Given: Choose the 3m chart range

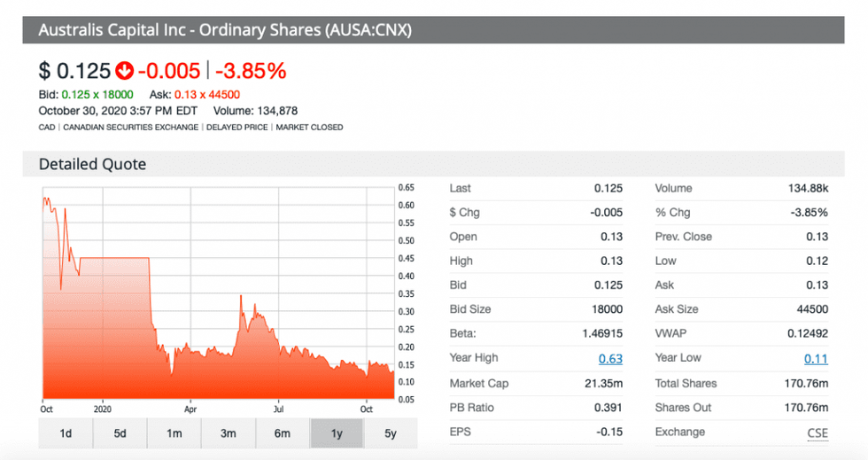Looking at the screenshot, I should click(229, 433).
